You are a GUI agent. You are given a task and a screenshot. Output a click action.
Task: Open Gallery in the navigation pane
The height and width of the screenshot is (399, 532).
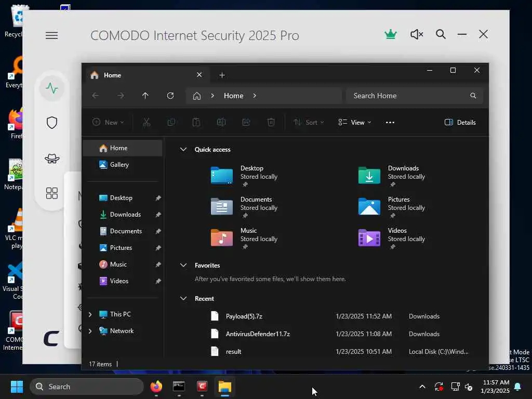(x=123, y=165)
